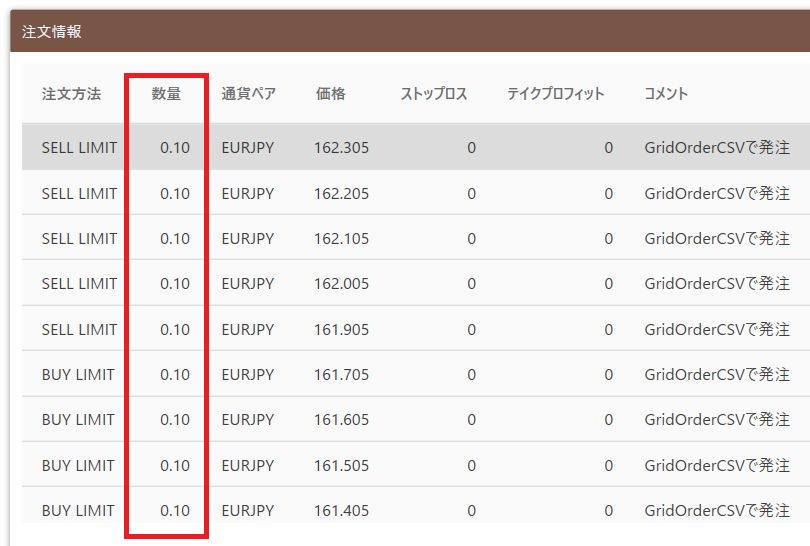Viewport: 810px width, 546px height.
Task: Click the 注文情報 panel title
Action: [x=52, y=32]
